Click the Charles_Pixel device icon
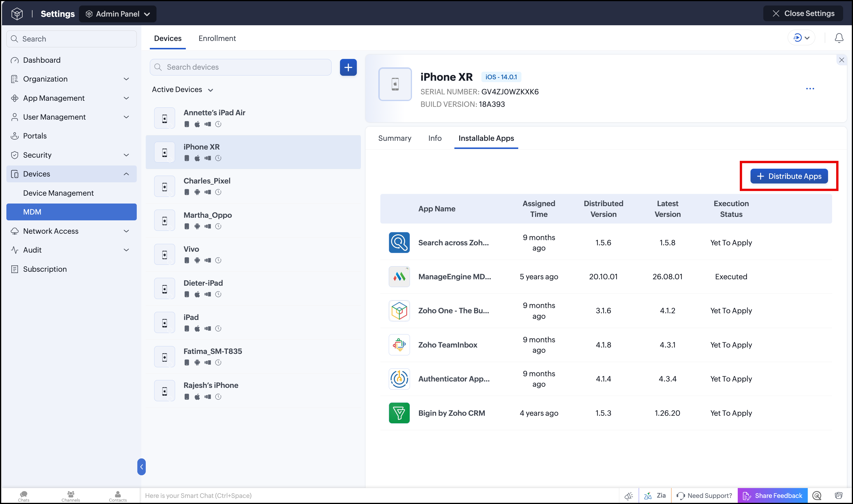Viewport: 853px width, 504px height. [x=165, y=186]
